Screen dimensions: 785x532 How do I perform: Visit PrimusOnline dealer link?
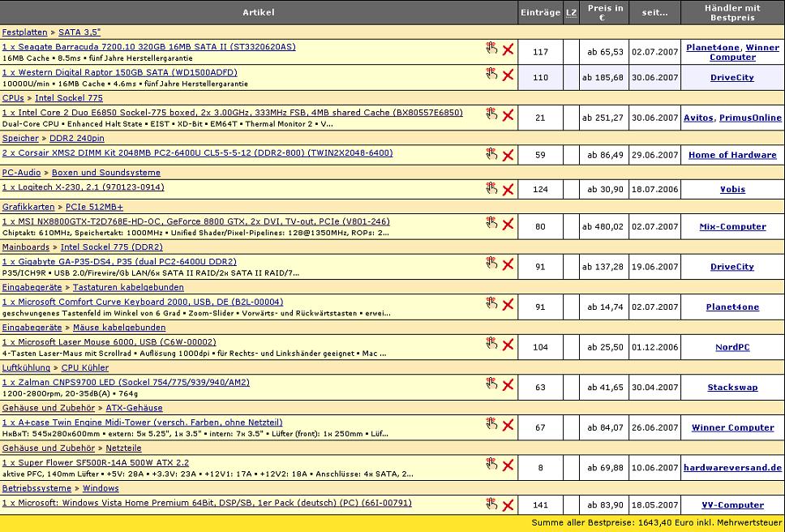(750, 118)
